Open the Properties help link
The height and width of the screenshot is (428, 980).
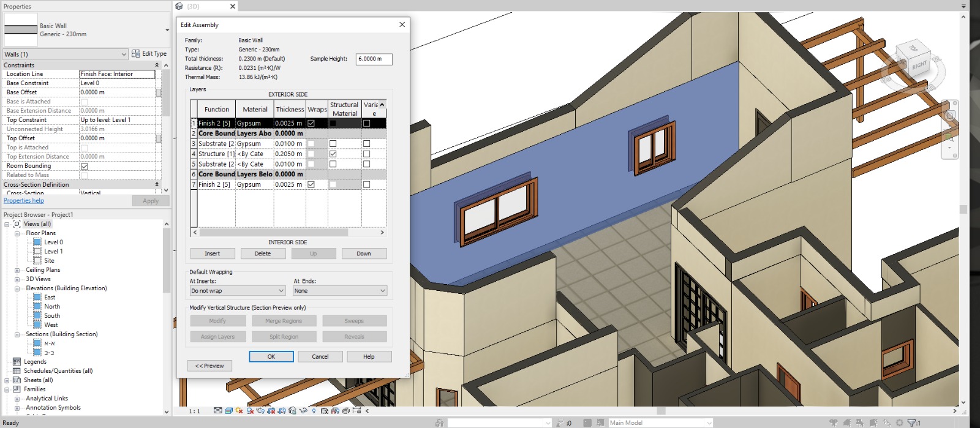coord(24,201)
